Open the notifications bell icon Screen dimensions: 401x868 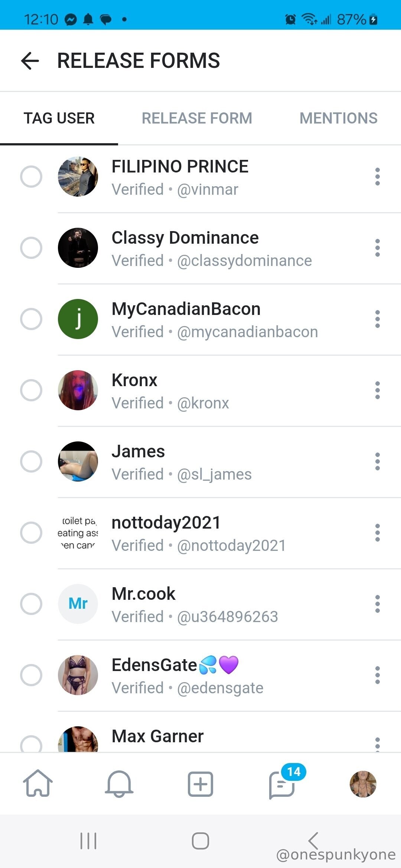click(119, 783)
